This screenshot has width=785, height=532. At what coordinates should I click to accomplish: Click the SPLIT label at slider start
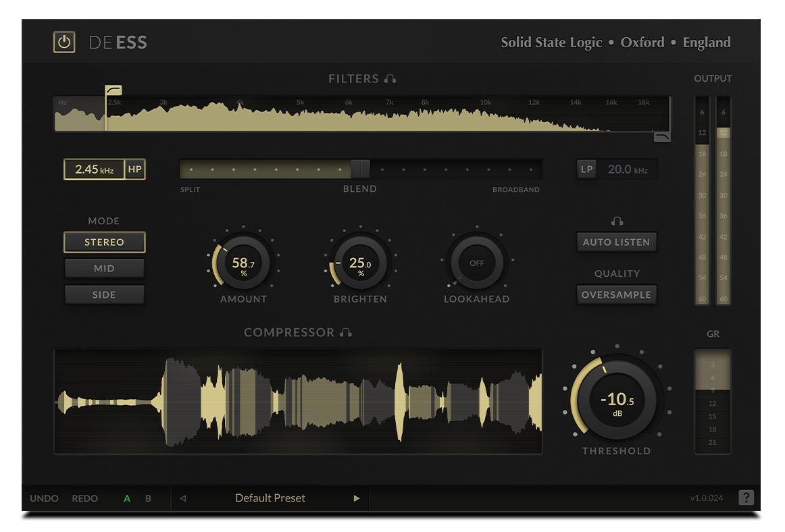(191, 190)
